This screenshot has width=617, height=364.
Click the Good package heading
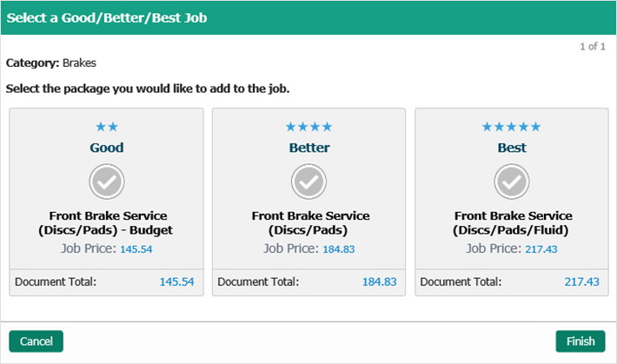tap(107, 148)
